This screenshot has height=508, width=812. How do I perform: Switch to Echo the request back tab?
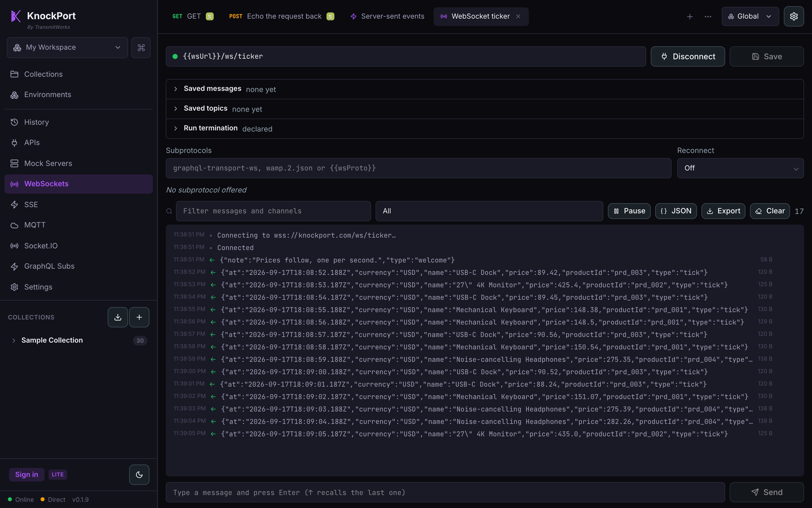click(281, 16)
